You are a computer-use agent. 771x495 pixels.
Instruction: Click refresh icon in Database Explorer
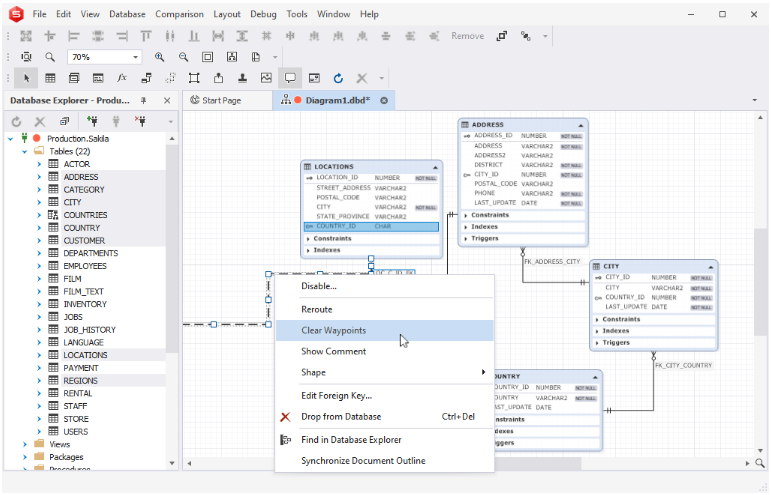click(x=16, y=121)
